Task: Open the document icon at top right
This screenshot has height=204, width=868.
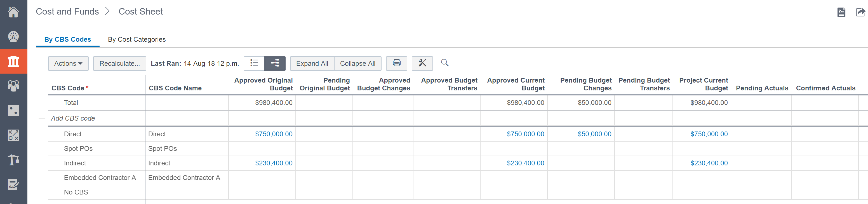Action: coord(841,13)
